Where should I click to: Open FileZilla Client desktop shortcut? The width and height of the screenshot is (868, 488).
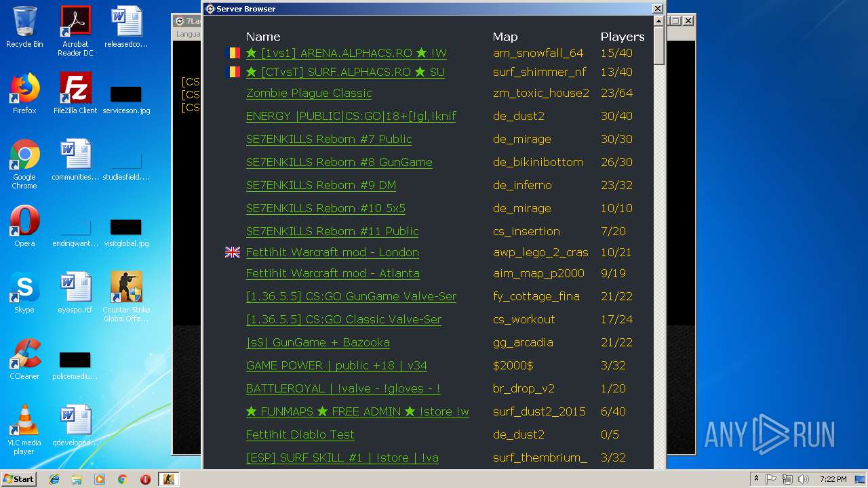pos(75,94)
